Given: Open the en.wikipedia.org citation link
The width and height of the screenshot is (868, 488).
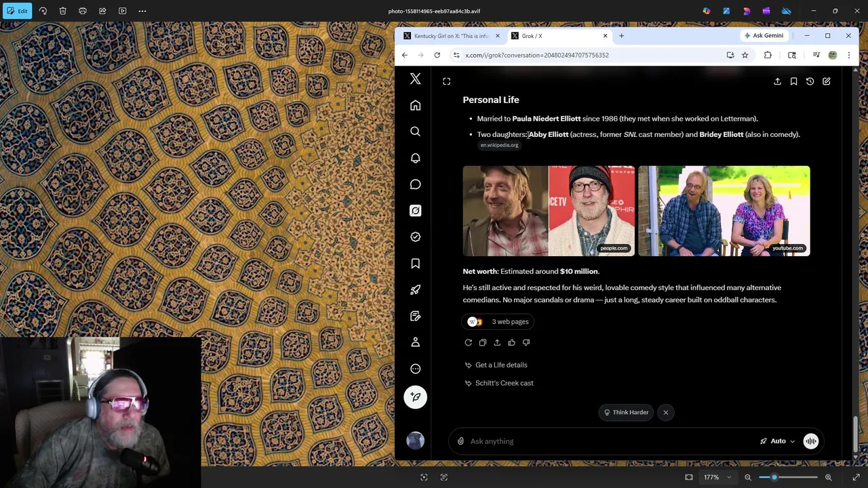Looking at the screenshot, I should (x=499, y=145).
